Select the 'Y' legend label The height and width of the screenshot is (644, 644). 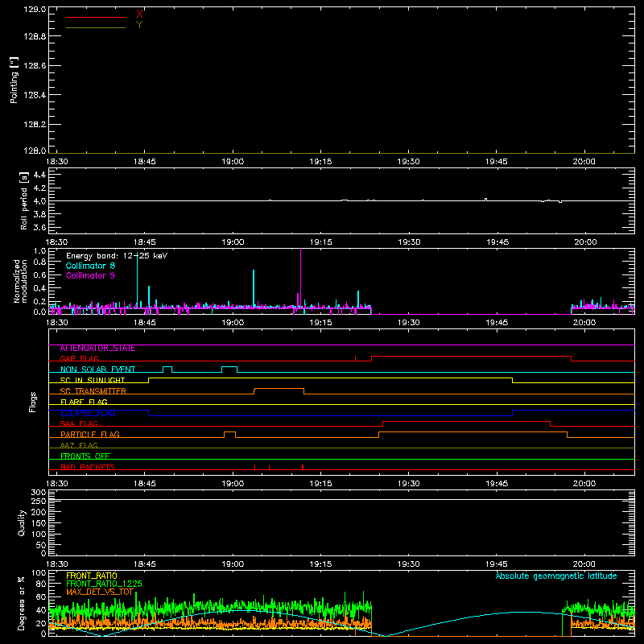139,25
